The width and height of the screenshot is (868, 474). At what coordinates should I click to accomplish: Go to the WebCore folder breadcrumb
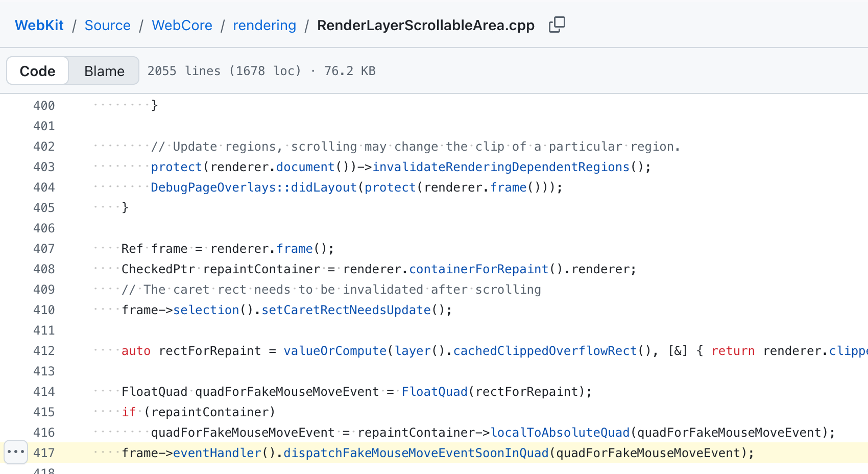click(x=182, y=25)
